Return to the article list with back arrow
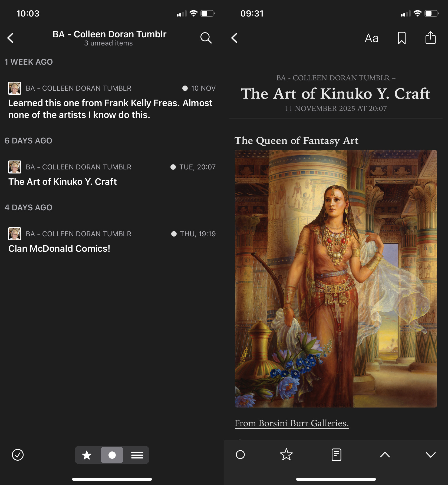The height and width of the screenshot is (485, 448). click(234, 38)
